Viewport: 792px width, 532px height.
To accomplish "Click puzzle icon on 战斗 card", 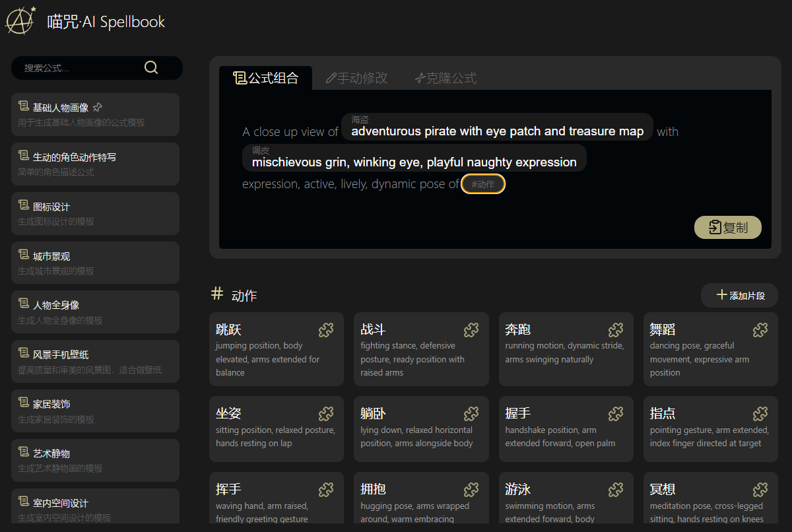I will pyautogui.click(x=471, y=329).
